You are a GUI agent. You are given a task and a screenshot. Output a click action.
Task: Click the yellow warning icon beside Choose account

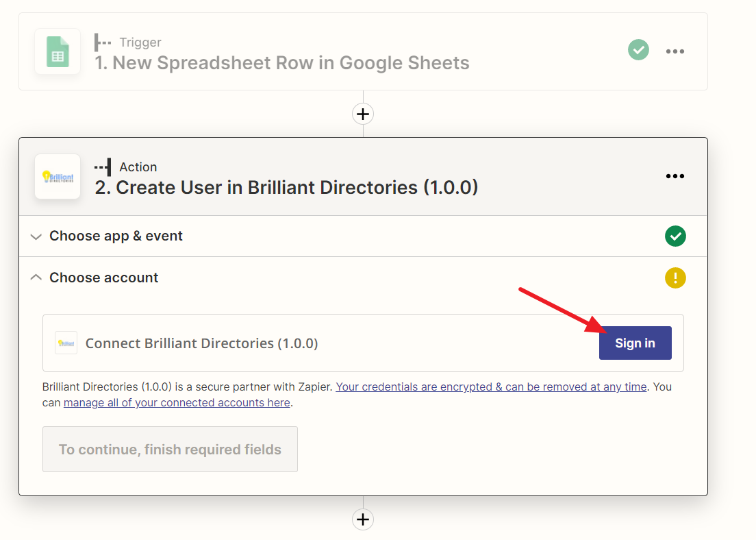[675, 278]
